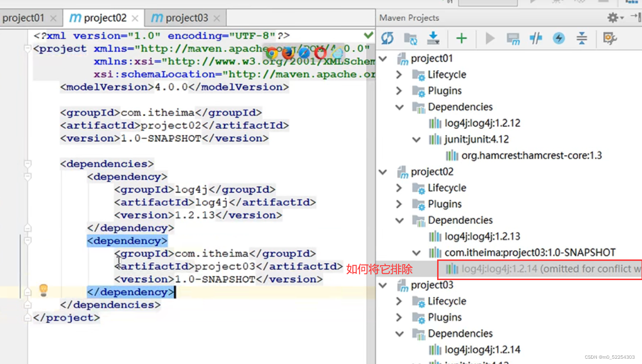642x364 pixels.
Task: Click Generate Sources and Update Folders icon
Action: point(410,38)
